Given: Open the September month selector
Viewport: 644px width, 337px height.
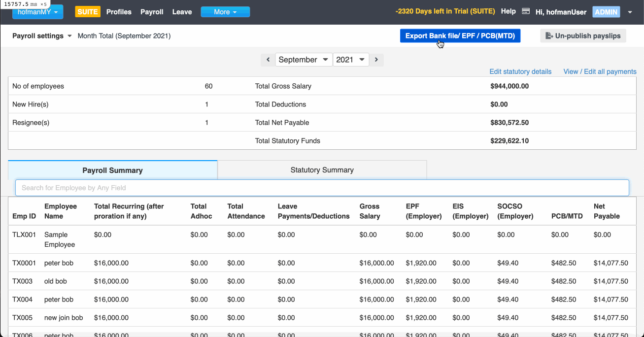Looking at the screenshot, I should (x=304, y=60).
